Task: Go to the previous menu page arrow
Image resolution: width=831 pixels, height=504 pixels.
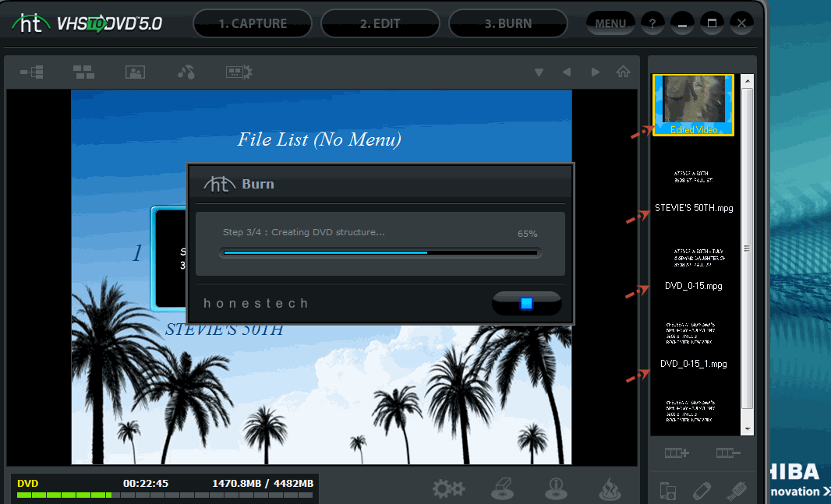Action: pos(567,72)
